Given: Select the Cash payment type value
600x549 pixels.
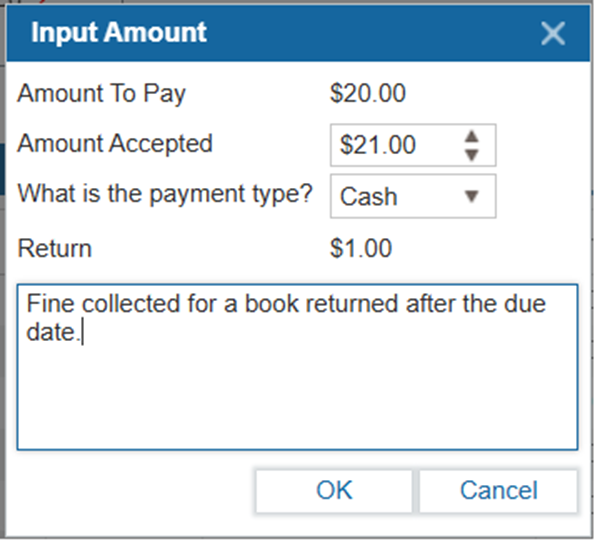Looking at the screenshot, I should point(369,197).
